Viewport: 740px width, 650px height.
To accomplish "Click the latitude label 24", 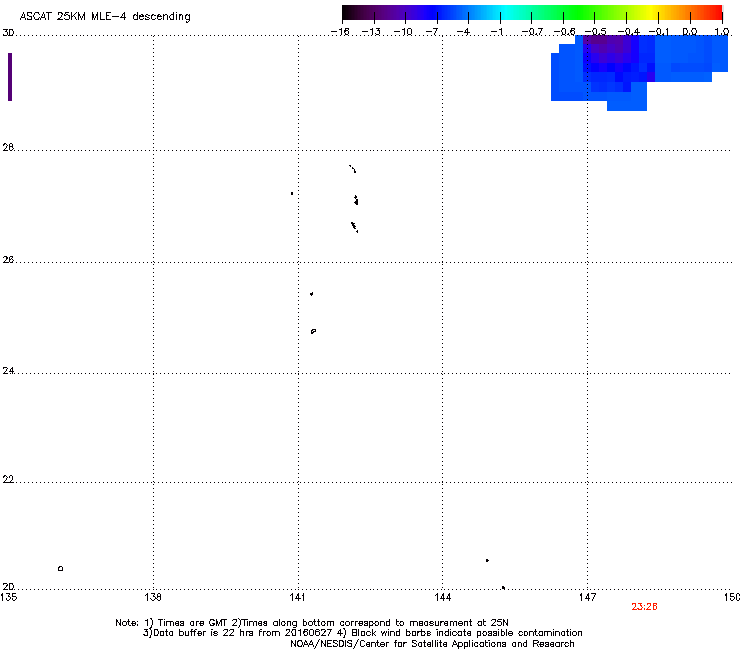I will tap(8, 371).
